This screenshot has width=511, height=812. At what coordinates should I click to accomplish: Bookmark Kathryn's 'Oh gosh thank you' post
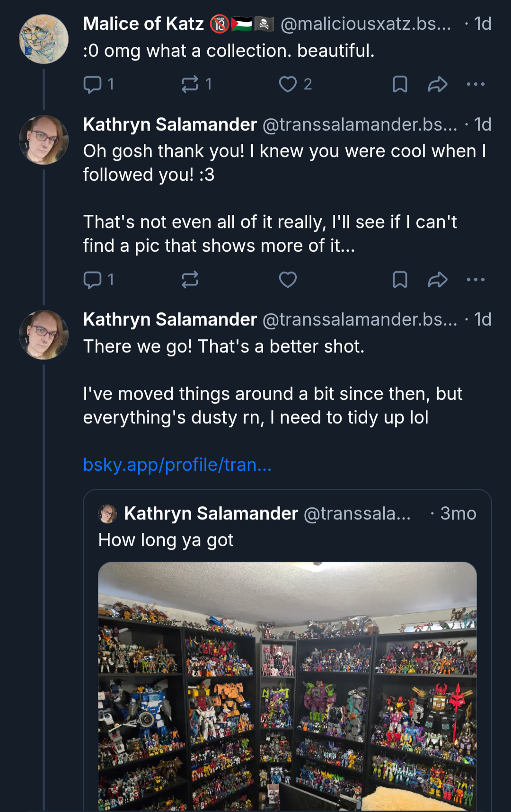(400, 280)
